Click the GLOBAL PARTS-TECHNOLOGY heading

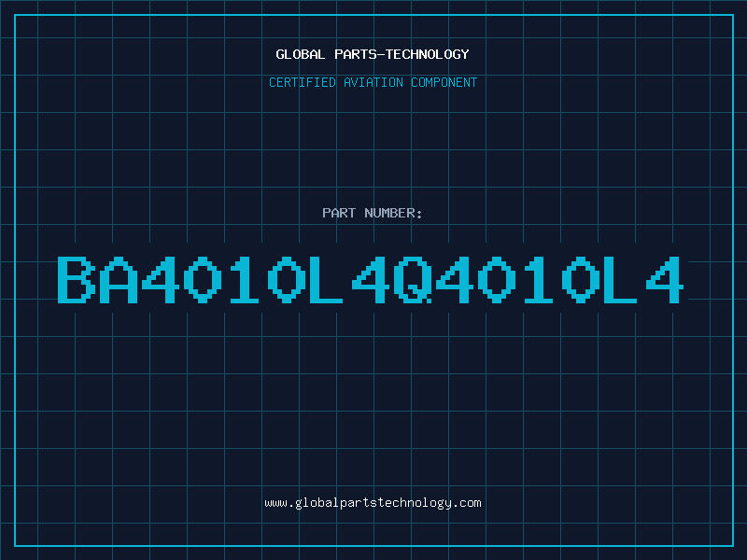coord(373,54)
